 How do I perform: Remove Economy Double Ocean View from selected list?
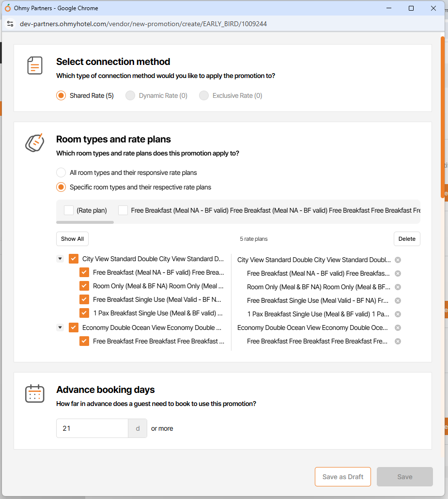pyautogui.click(x=398, y=327)
